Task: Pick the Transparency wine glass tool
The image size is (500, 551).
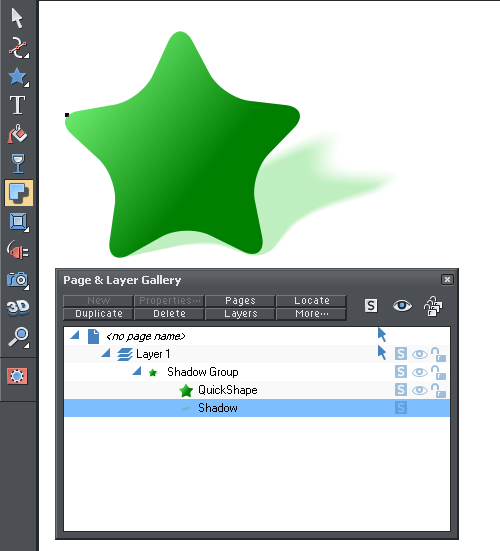Action: pos(18,163)
